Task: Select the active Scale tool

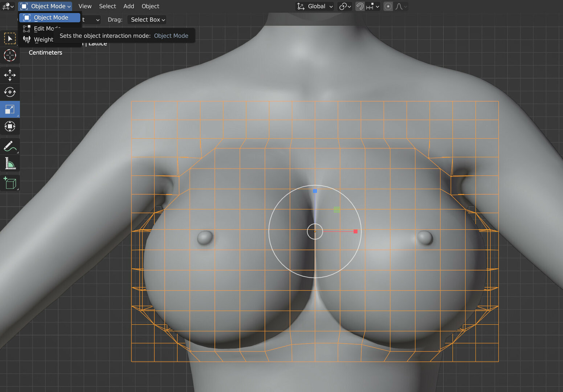Action: tap(10, 109)
